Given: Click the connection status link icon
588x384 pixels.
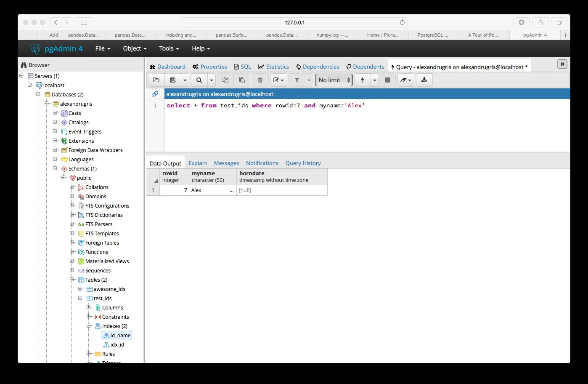Looking at the screenshot, I should tap(155, 94).
